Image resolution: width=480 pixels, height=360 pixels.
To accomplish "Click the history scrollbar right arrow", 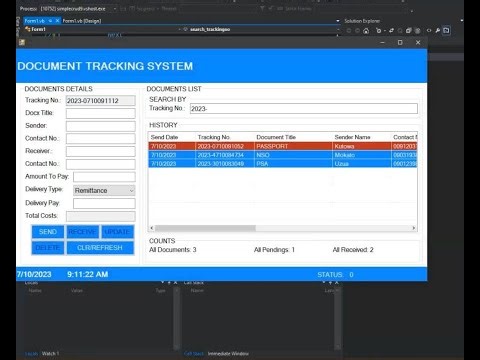I will point(414,228).
